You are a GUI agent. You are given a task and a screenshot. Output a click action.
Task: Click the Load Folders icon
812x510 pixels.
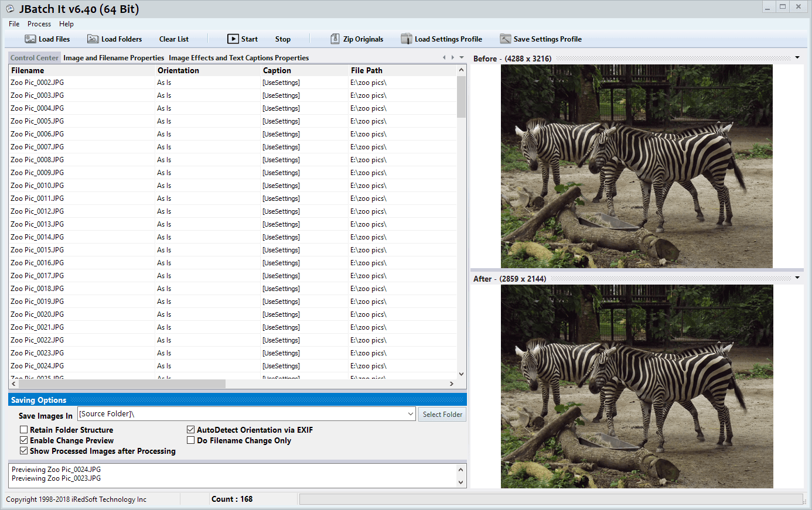pos(93,39)
